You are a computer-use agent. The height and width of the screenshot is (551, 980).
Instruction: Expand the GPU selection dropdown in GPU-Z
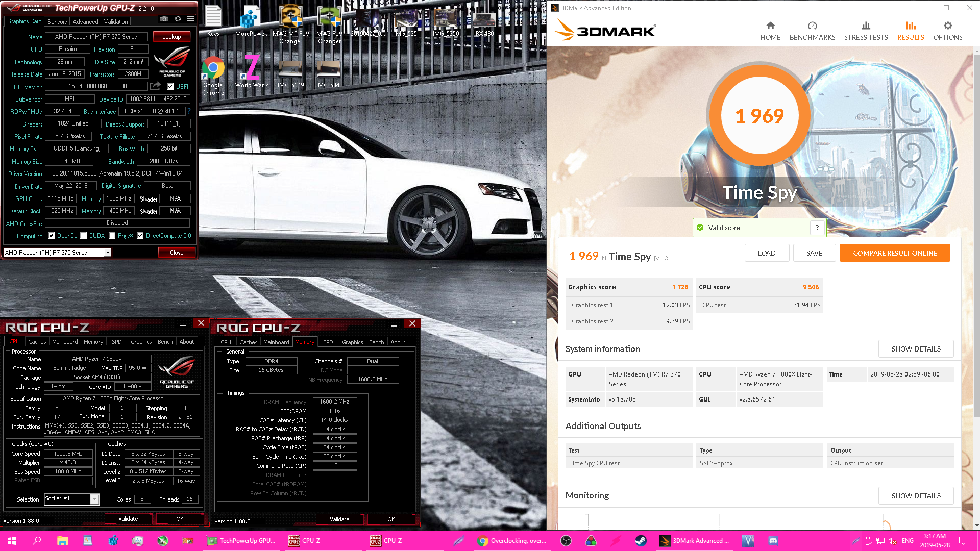point(108,253)
